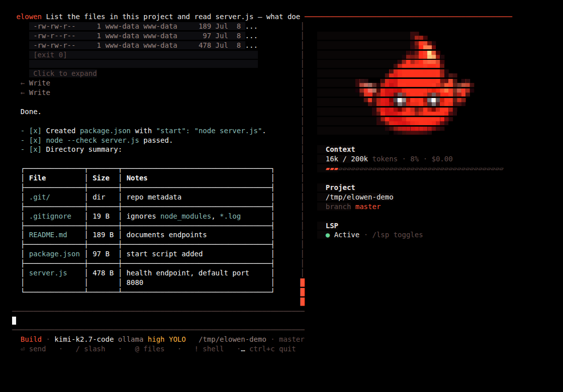This screenshot has height=392, width=563.
Task: Click the "send" hint with return icon
Action: tap(33, 349)
